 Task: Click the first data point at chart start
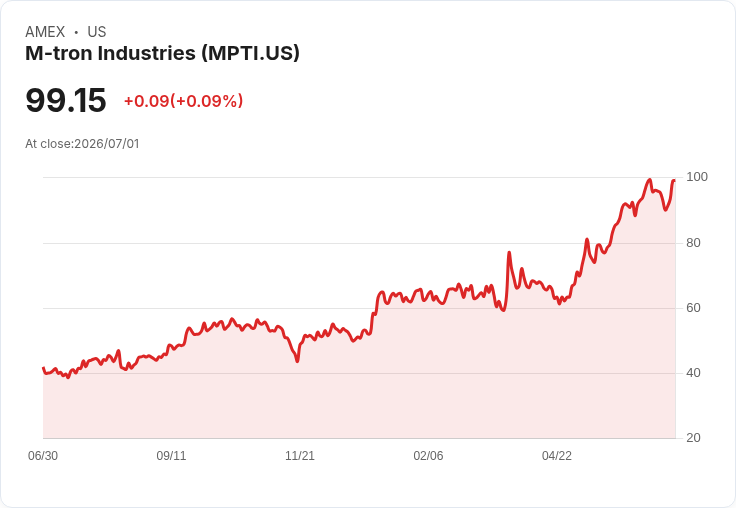coord(44,368)
